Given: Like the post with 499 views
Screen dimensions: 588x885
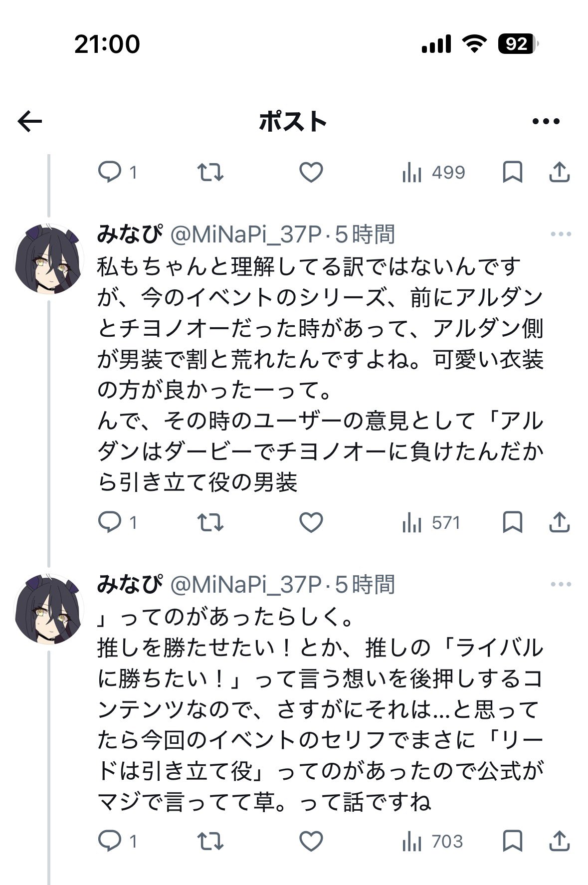Looking at the screenshot, I should coord(311,173).
